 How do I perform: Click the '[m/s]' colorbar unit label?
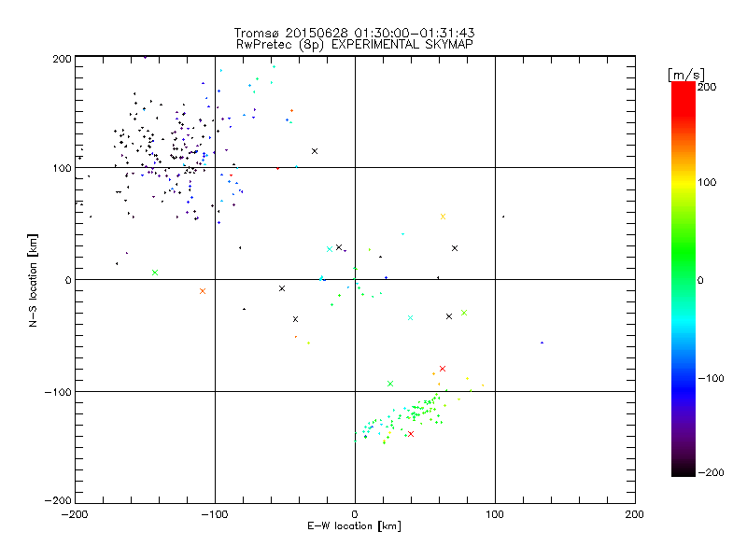pos(686,75)
